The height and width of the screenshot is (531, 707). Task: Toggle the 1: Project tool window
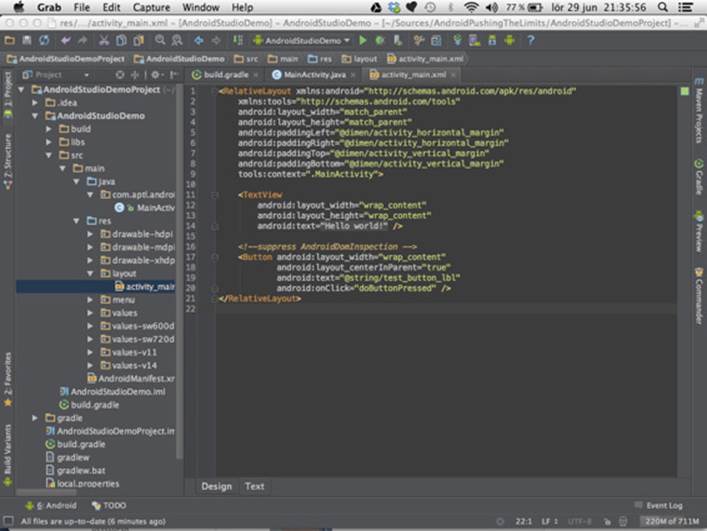point(8,95)
